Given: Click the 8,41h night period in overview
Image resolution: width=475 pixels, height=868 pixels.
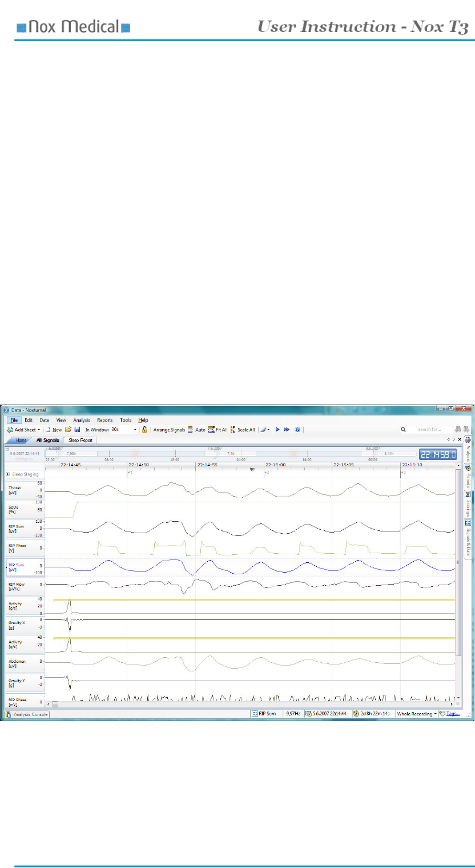Looking at the screenshot, I should (x=389, y=453).
